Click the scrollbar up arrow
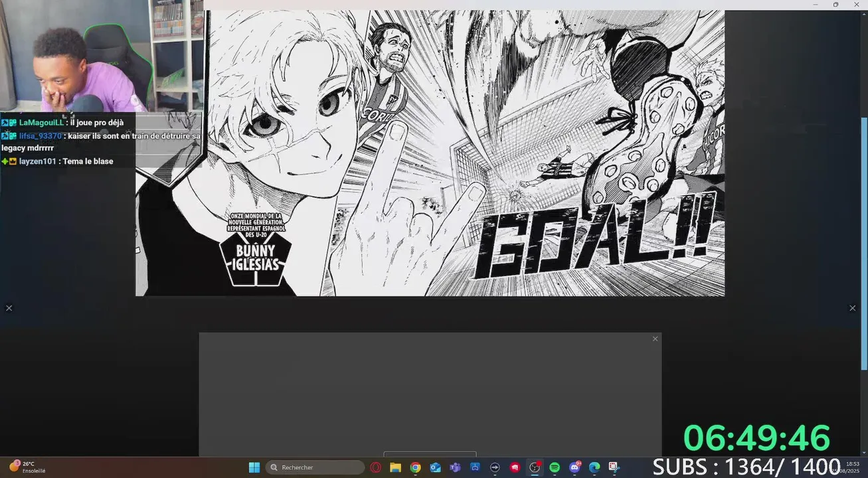This screenshot has width=868, height=478. (863, 13)
